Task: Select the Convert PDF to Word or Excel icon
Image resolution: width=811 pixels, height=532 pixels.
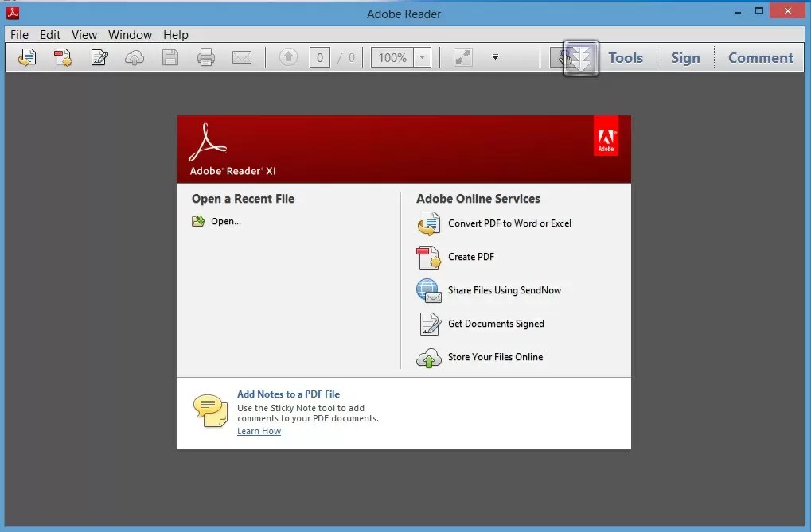Action: click(428, 223)
